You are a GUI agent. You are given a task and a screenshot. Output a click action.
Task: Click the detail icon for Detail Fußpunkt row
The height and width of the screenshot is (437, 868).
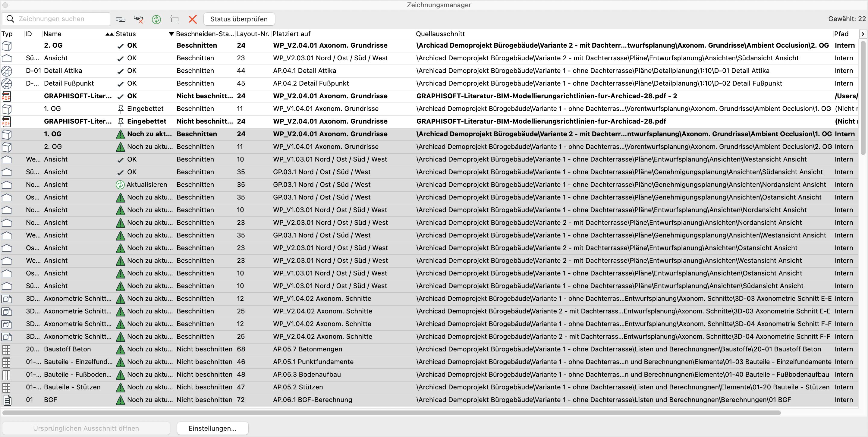tap(7, 83)
